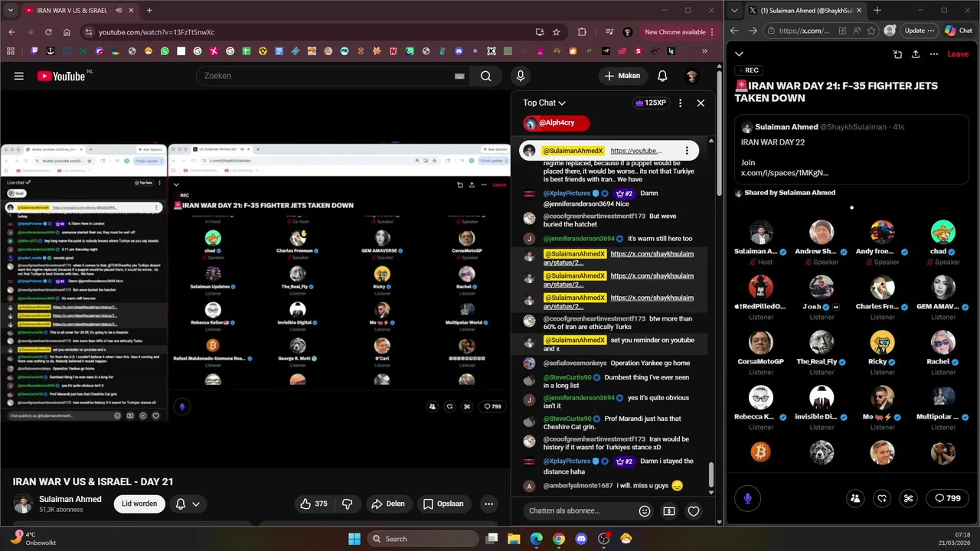
Task: Open the emoji picker in chat input
Action: [x=645, y=511]
